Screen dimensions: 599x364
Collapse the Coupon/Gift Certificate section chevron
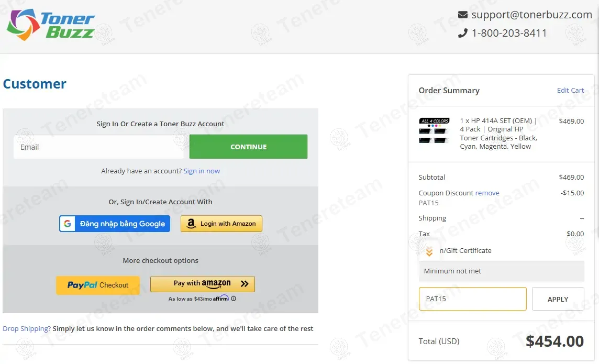[x=429, y=252]
